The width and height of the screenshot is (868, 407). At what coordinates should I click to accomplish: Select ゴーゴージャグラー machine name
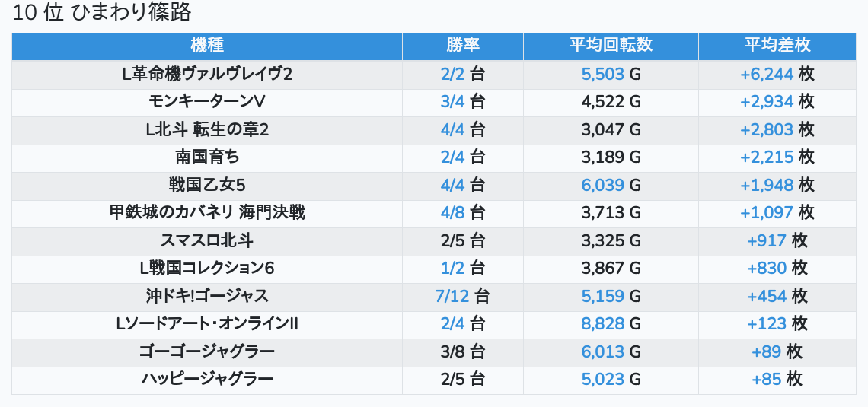pos(207,351)
